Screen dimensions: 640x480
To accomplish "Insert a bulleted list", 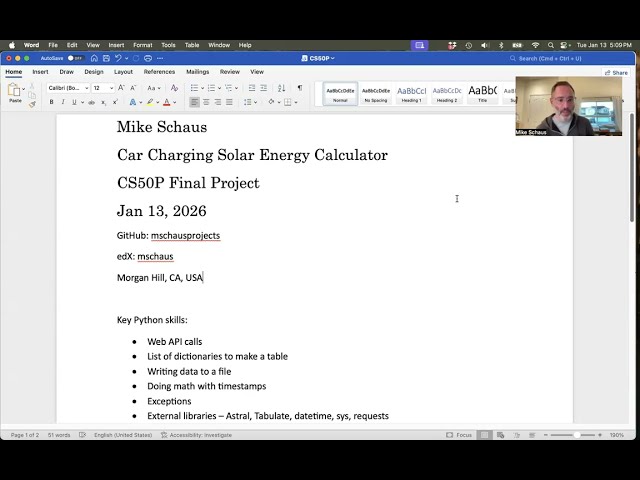I will [x=194, y=88].
